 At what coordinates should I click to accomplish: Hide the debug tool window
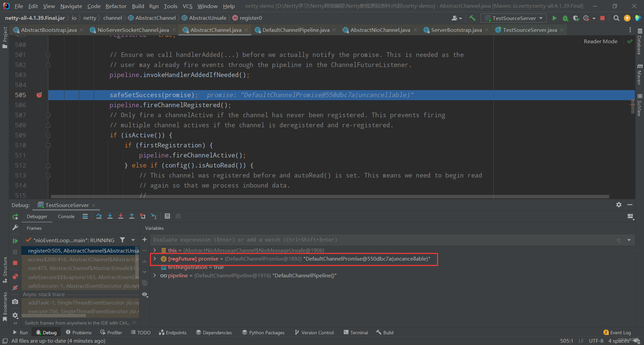click(630, 205)
